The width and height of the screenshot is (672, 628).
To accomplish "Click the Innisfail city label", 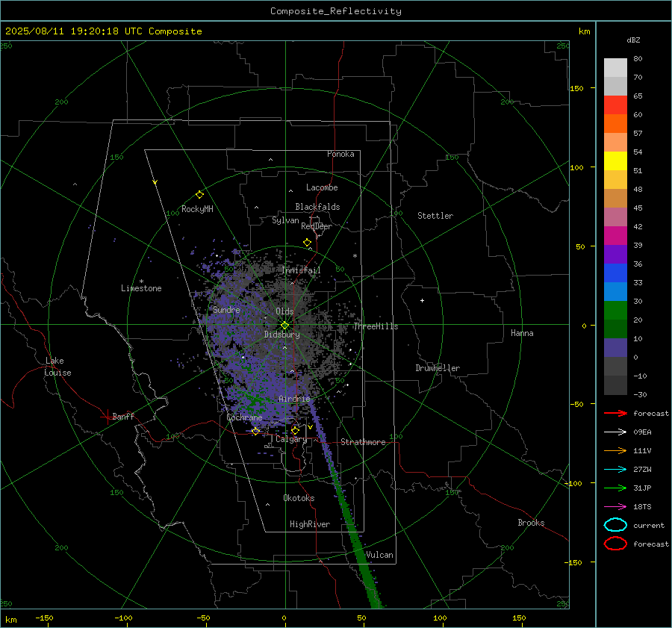I will (x=301, y=270).
